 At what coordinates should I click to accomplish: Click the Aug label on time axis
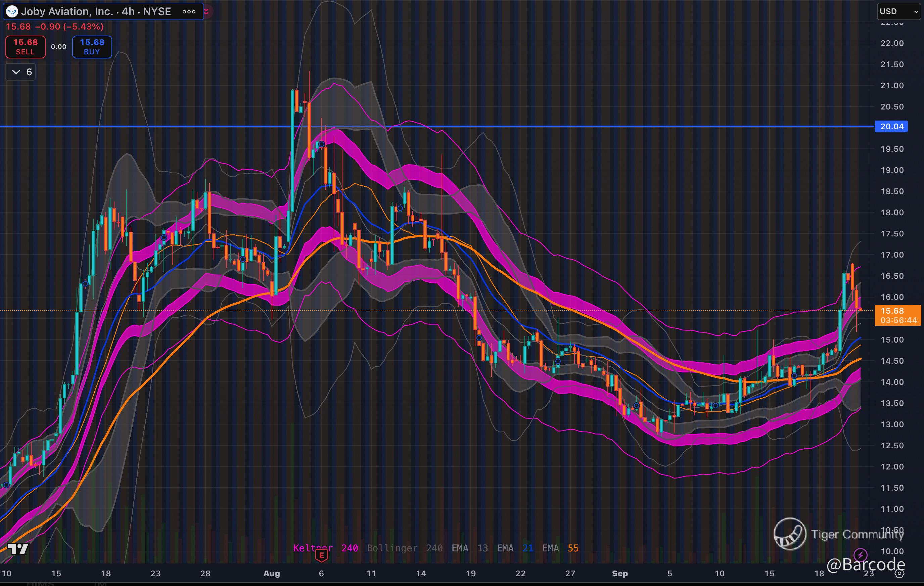tap(271, 573)
